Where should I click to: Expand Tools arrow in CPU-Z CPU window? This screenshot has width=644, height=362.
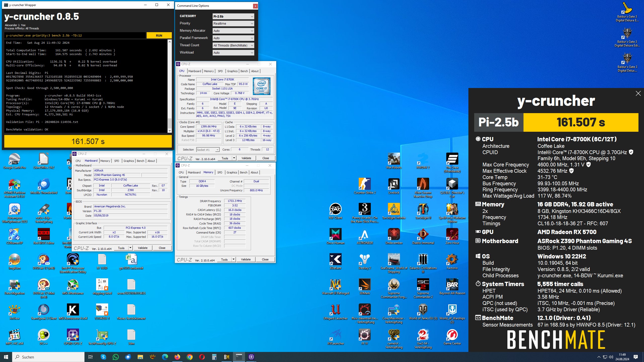(x=234, y=158)
